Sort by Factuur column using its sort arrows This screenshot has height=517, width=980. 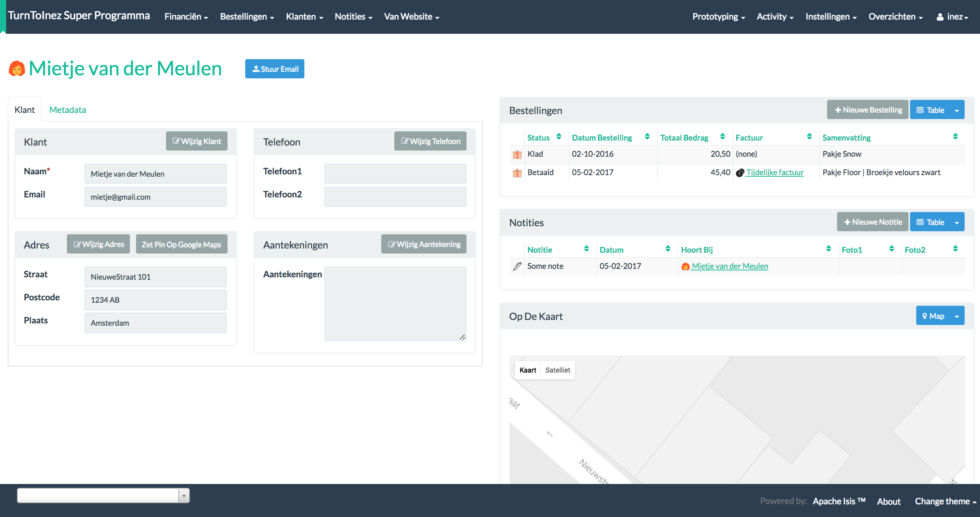(x=809, y=137)
